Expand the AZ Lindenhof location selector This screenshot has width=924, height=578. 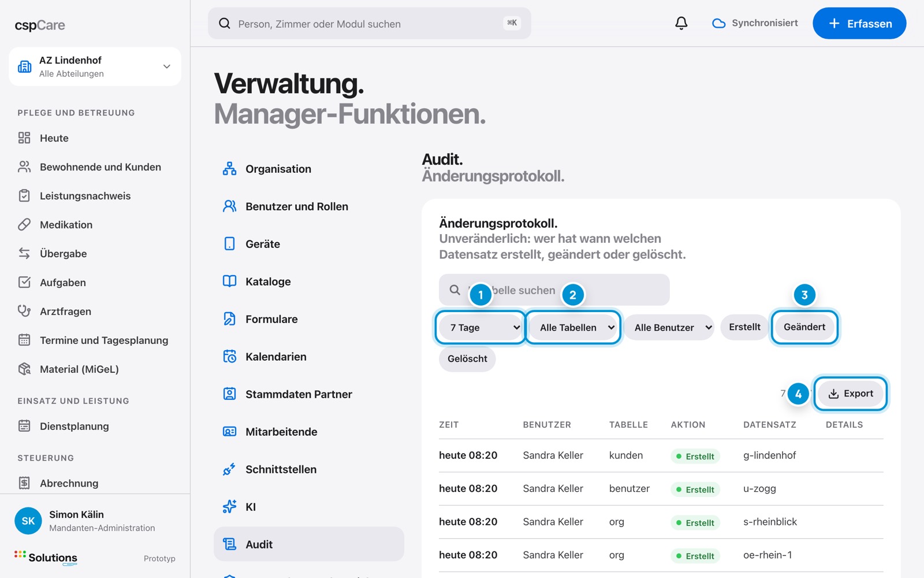pyautogui.click(x=95, y=66)
